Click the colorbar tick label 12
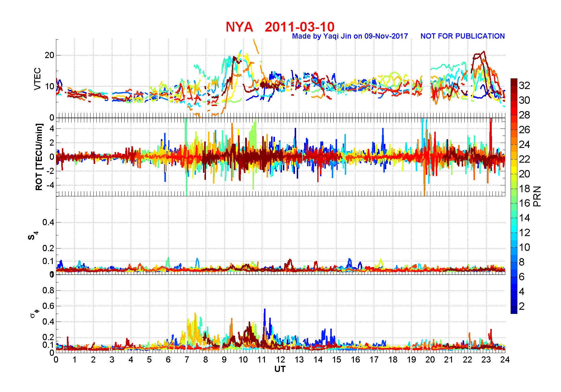The height and width of the screenshot is (392, 561). (524, 233)
